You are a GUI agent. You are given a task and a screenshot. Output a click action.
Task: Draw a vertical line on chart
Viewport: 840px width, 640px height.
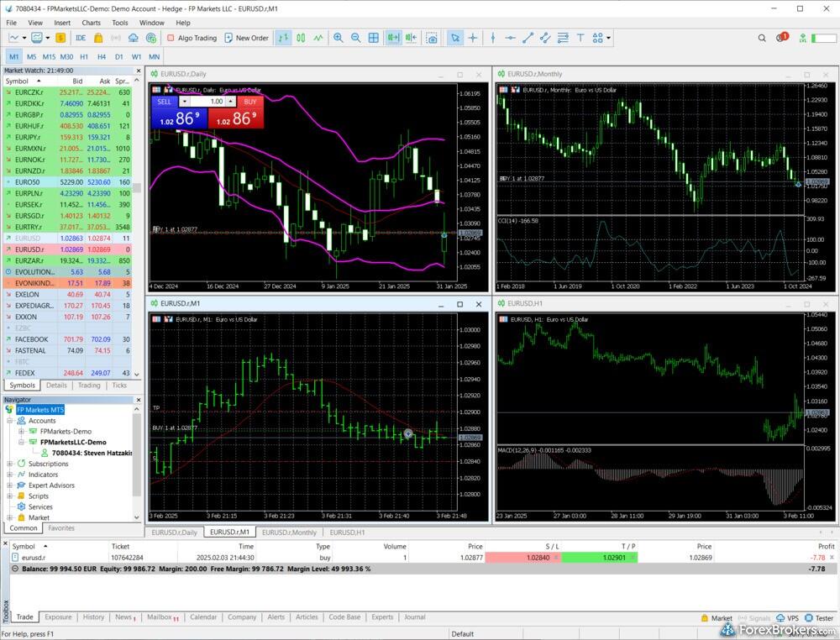tap(492, 38)
